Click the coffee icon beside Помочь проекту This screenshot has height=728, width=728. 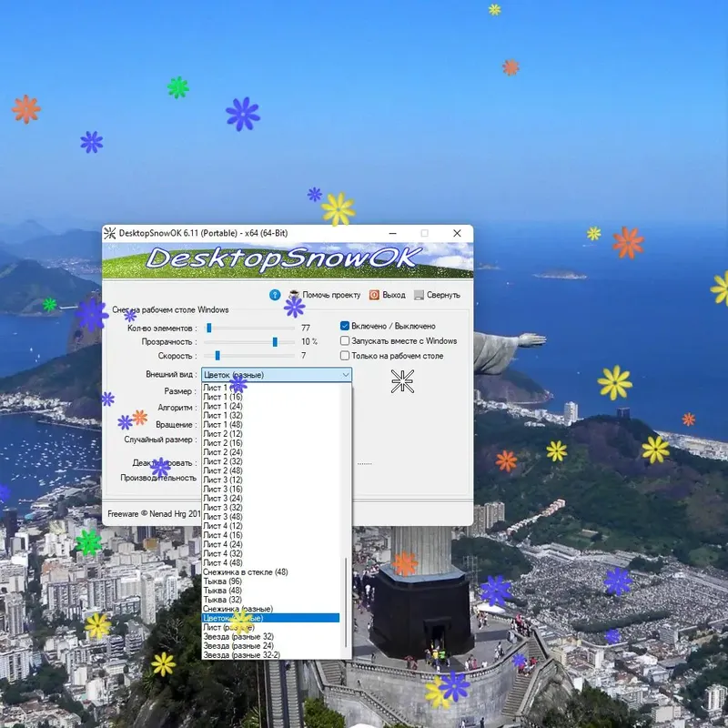click(x=294, y=295)
